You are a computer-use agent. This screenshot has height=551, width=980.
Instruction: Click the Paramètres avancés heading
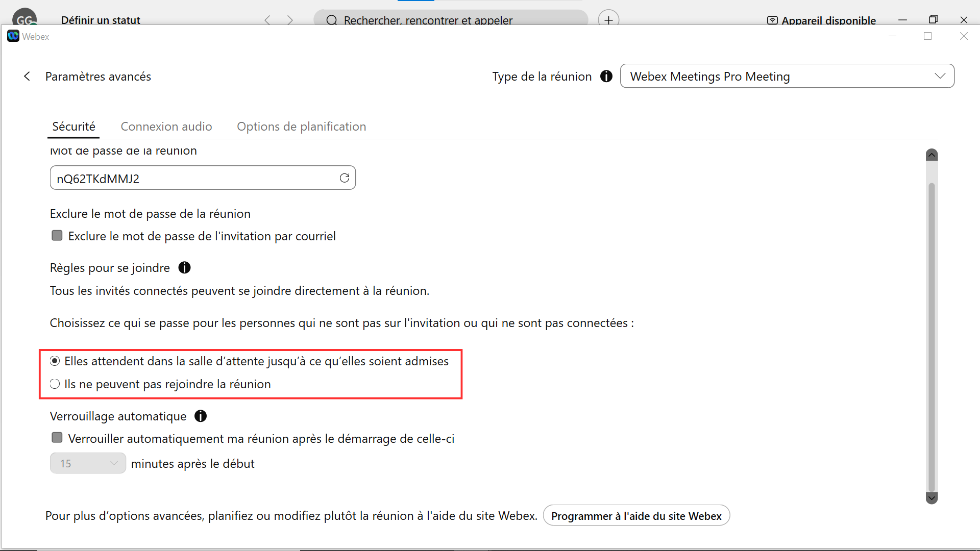98,77
